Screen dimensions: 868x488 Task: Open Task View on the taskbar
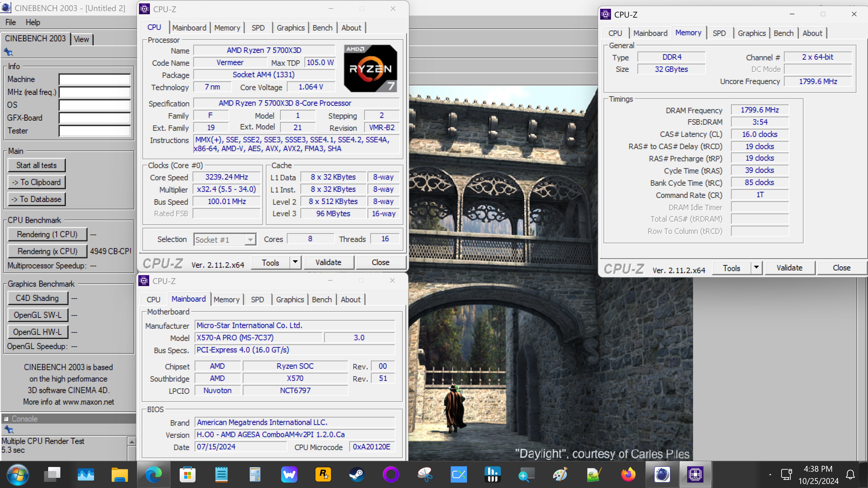52,474
